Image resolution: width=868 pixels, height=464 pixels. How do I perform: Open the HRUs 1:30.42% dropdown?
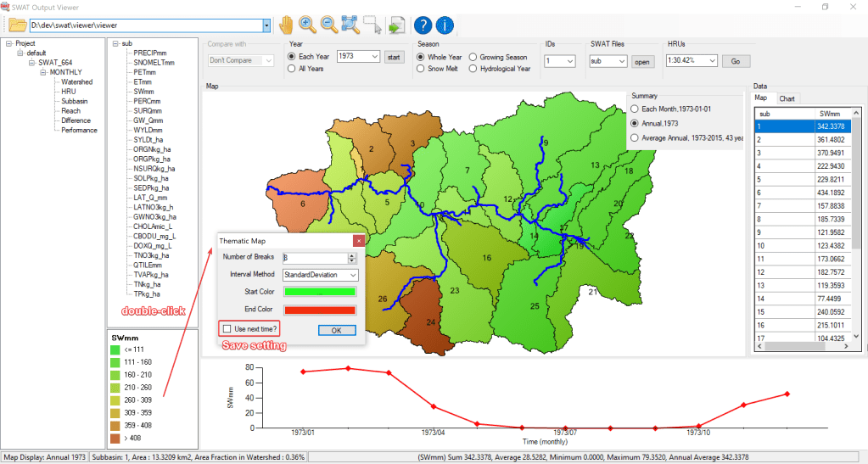(713, 60)
